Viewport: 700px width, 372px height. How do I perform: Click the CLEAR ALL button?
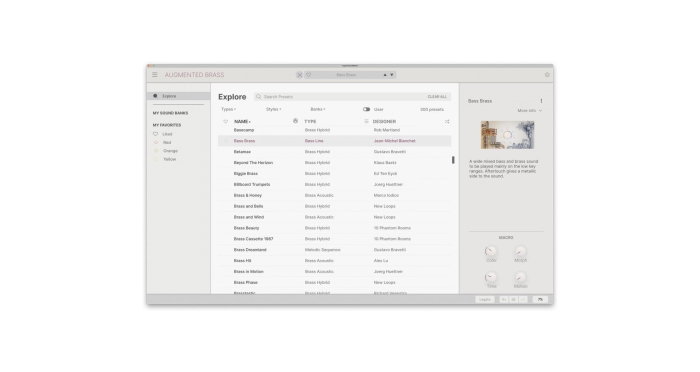pos(437,96)
